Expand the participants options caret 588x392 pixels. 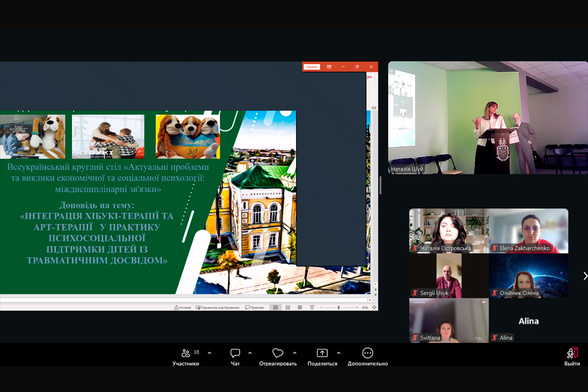[x=209, y=353]
